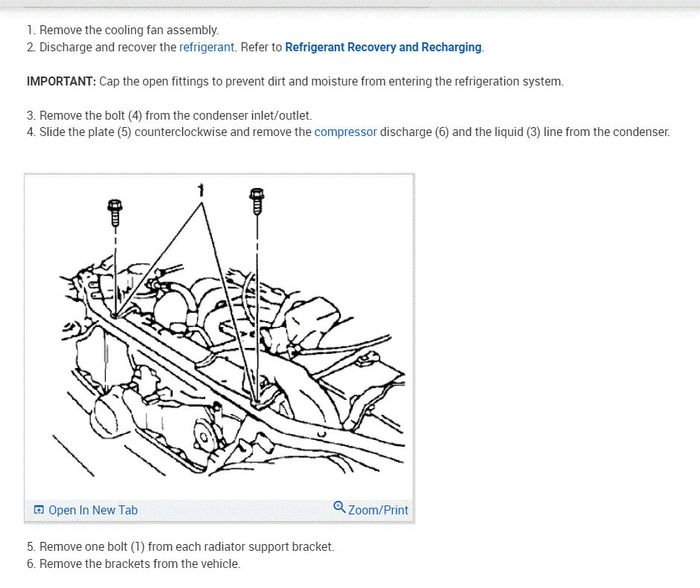Click step 3 Remove the bolt text
The width and height of the screenshot is (700, 588).
(169, 115)
